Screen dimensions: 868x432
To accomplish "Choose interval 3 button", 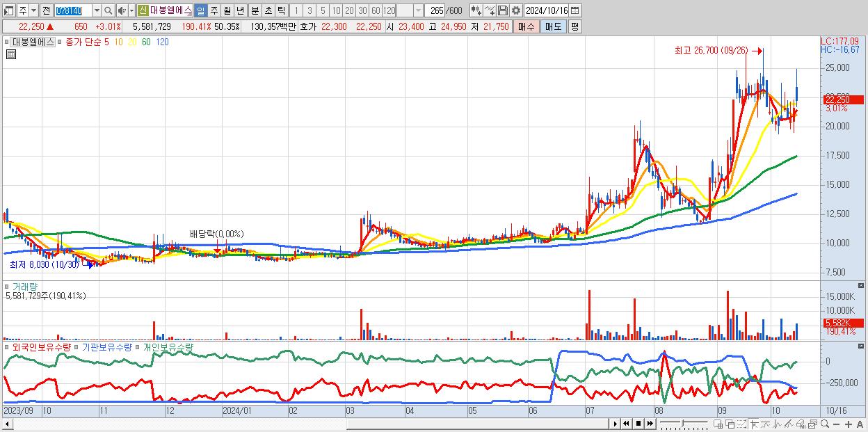I will pos(310,10).
